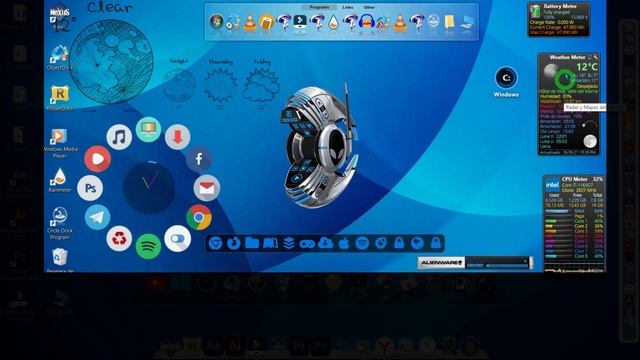Screen dimensions: 640x360
Task: Click the Battery Meter gadget
Action: 559,20
